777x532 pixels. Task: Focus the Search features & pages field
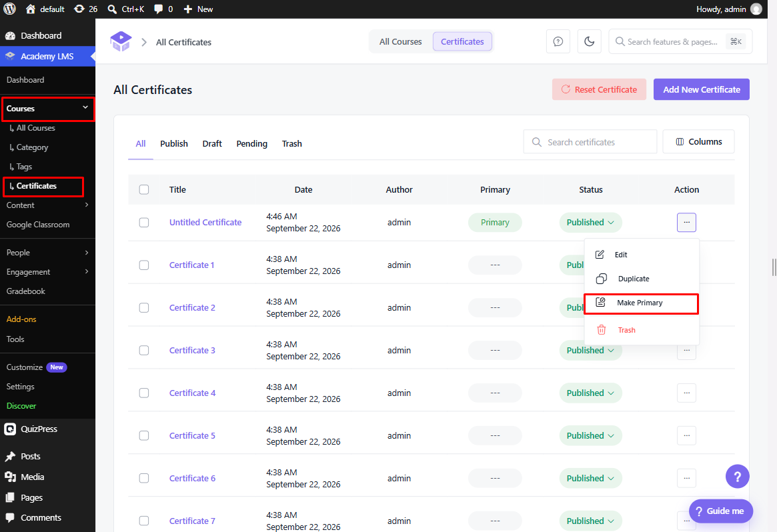pyautogui.click(x=680, y=41)
